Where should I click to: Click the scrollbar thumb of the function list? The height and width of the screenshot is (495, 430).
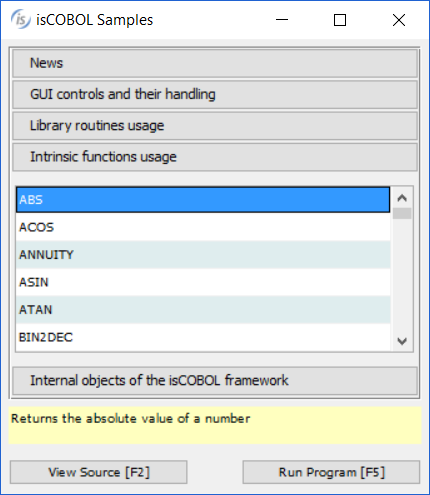tap(402, 213)
